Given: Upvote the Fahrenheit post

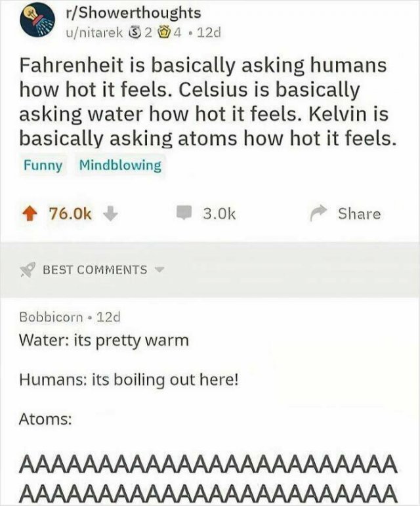Looking at the screenshot, I should [30, 214].
